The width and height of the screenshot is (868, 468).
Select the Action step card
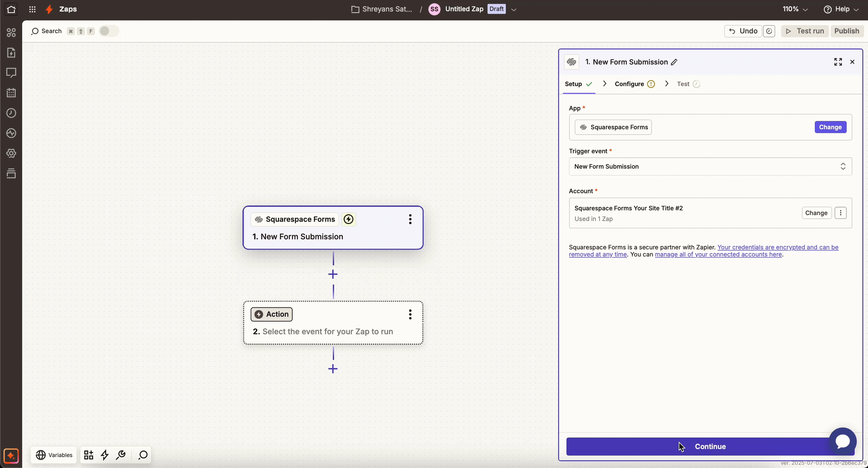coord(333,323)
